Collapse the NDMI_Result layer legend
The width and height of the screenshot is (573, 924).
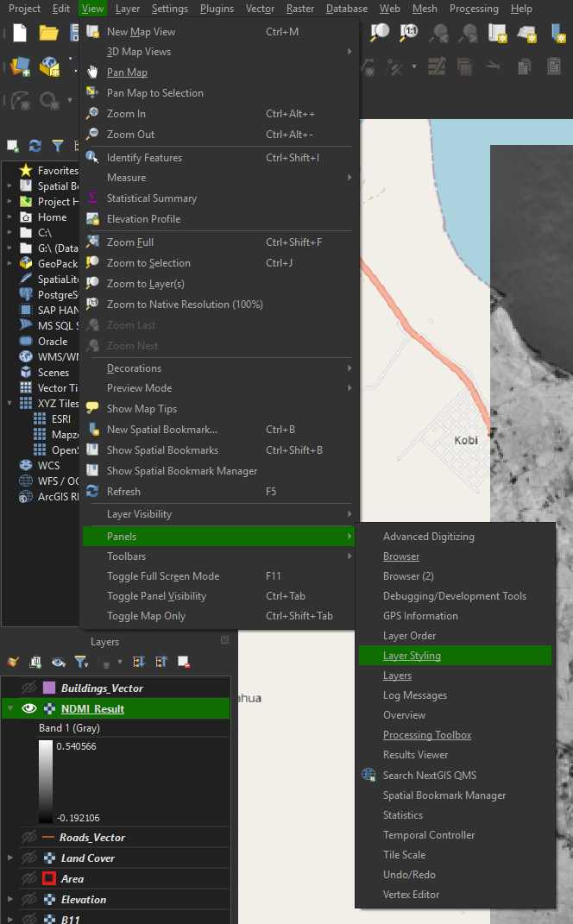9,708
